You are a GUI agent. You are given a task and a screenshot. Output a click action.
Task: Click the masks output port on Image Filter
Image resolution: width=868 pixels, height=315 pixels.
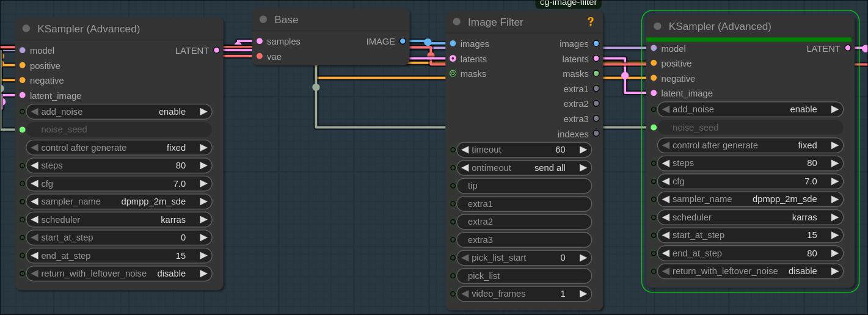[596, 74]
